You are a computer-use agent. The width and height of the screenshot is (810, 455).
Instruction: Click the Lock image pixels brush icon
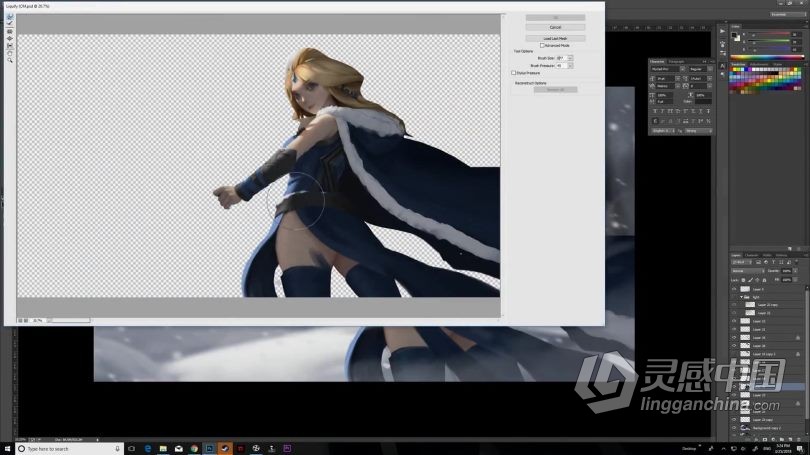coord(751,280)
